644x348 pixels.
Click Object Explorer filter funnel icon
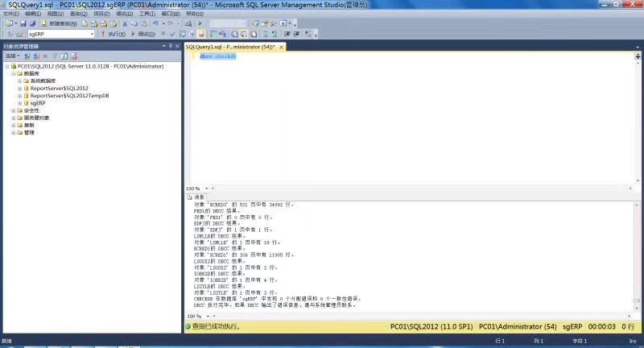[x=55, y=56]
